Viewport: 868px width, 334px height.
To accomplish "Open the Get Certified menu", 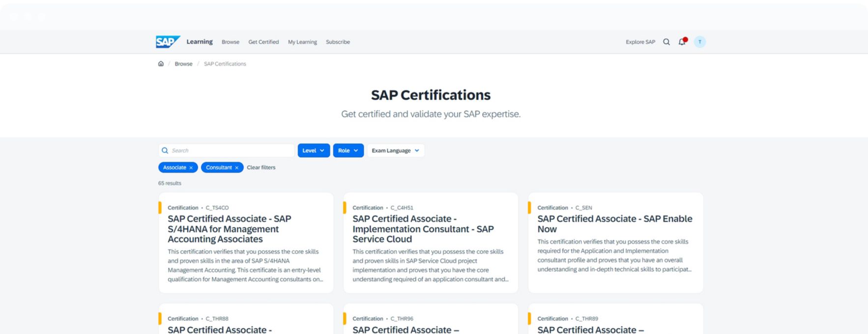I will click(263, 42).
